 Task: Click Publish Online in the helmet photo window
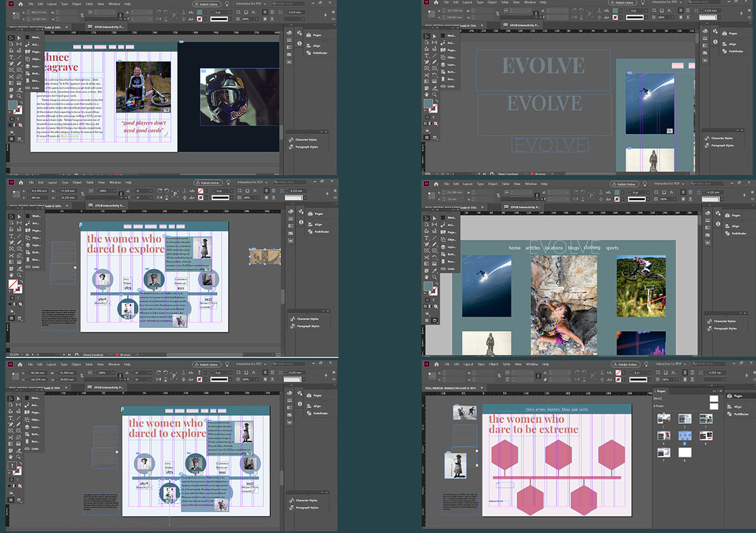(x=207, y=4)
